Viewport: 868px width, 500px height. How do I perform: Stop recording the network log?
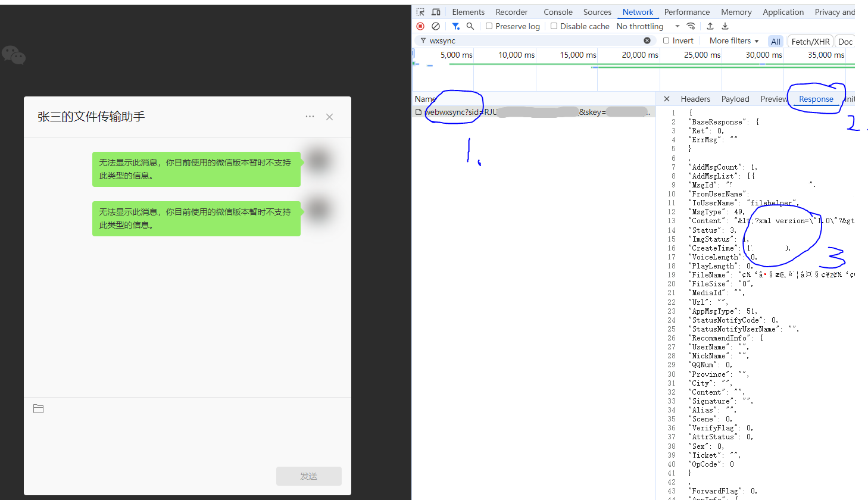pos(420,26)
